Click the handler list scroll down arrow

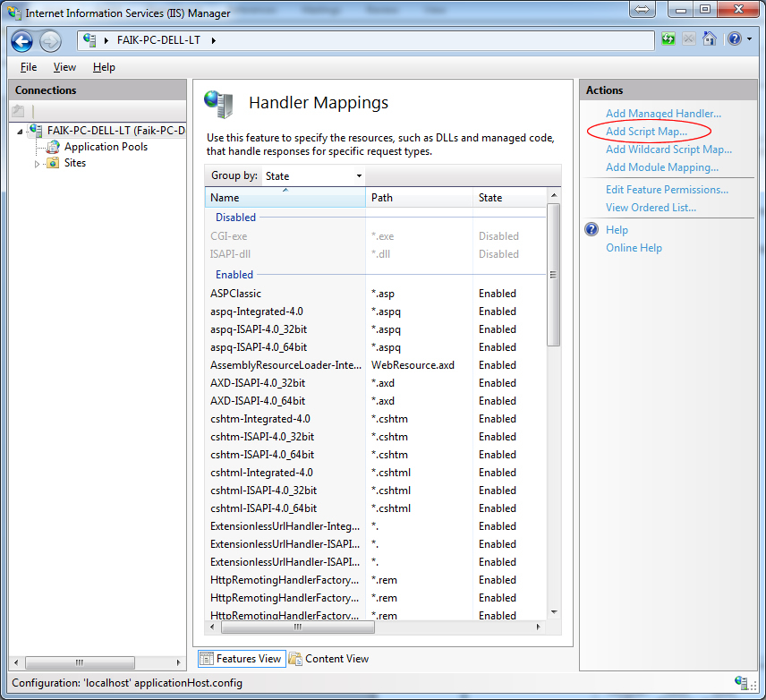[x=554, y=612]
